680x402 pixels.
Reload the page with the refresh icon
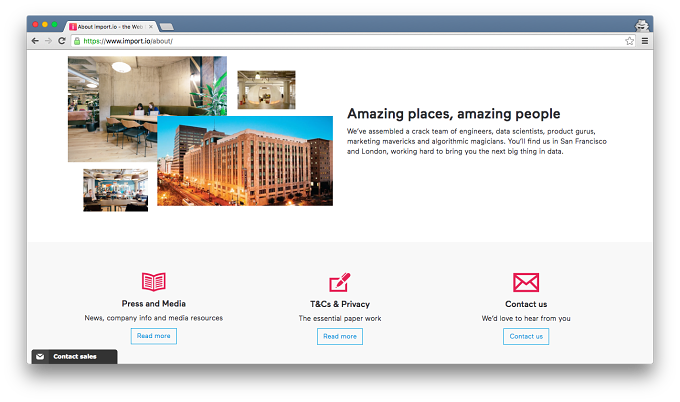[62, 41]
